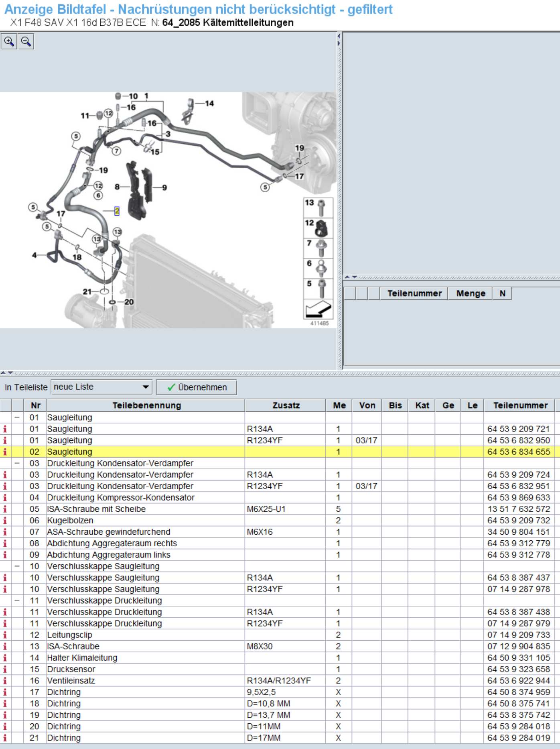Toggle the splitter arrows above the Teilenummer panel
Viewport: 560px width, 749px height.
point(351,277)
